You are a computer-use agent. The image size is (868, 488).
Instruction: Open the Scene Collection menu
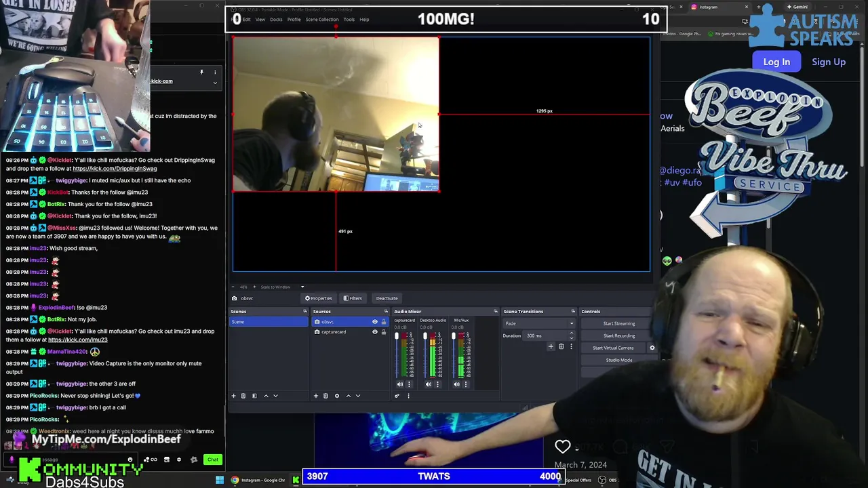coord(322,20)
